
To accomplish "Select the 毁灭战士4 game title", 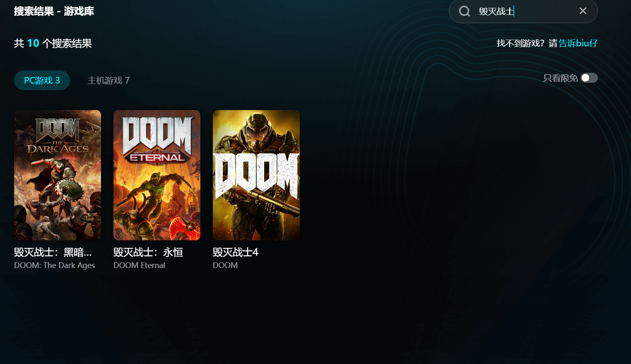I will [x=236, y=252].
